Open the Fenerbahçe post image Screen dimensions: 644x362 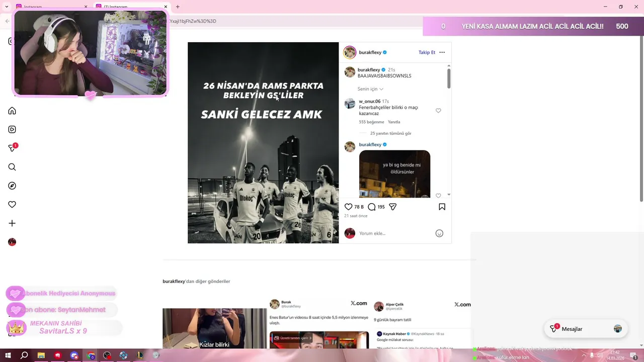click(x=263, y=143)
